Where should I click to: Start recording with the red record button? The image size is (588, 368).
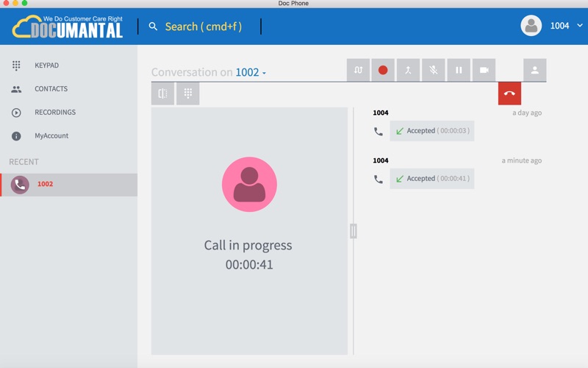click(383, 70)
